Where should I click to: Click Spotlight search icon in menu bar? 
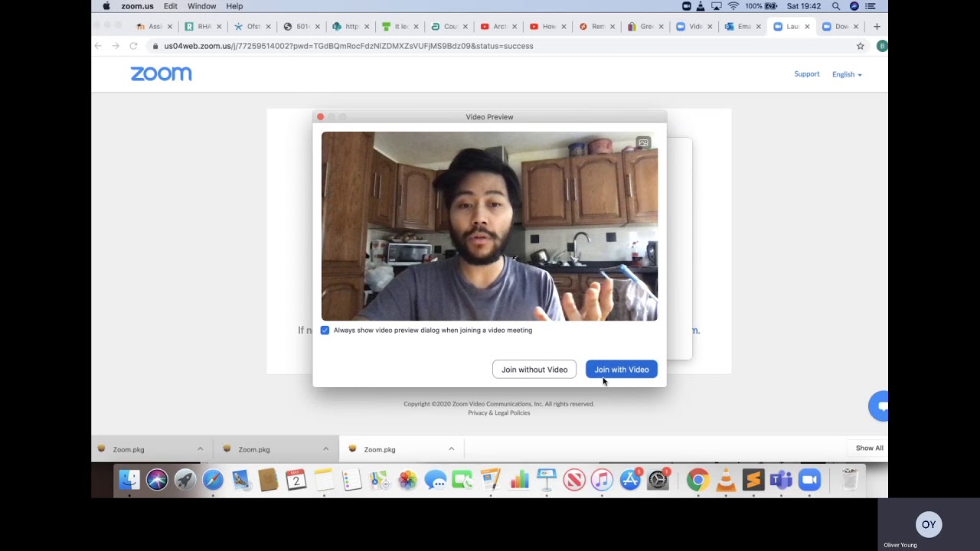[x=836, y=6]
